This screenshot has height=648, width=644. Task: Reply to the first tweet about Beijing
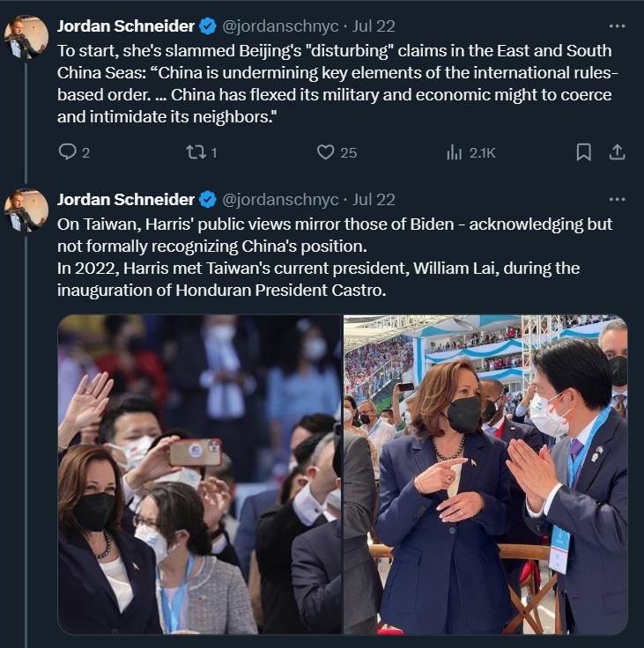pyautogui.click(x=68, y=152)
